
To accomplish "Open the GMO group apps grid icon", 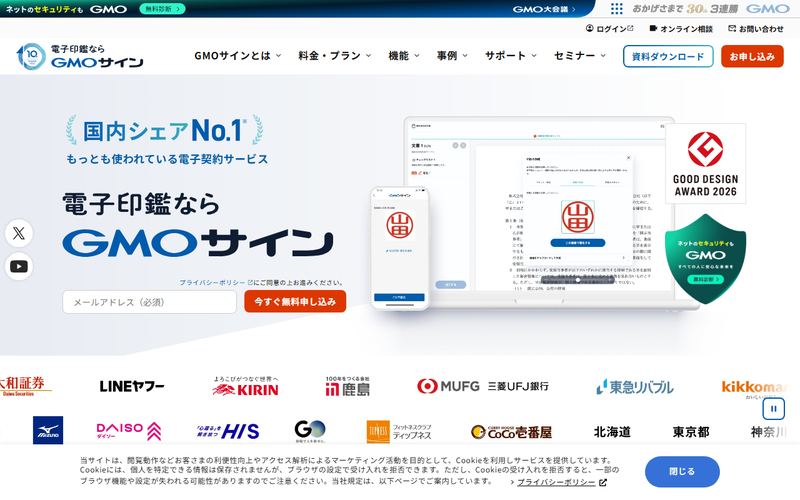I will click(617, 9).
